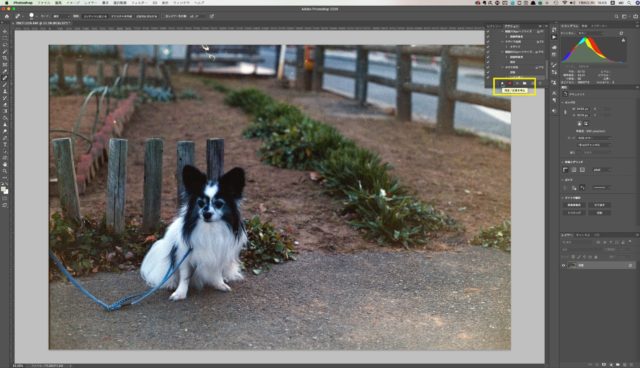Collapse the Rulers & Grids section

click(x=562, y=162)
